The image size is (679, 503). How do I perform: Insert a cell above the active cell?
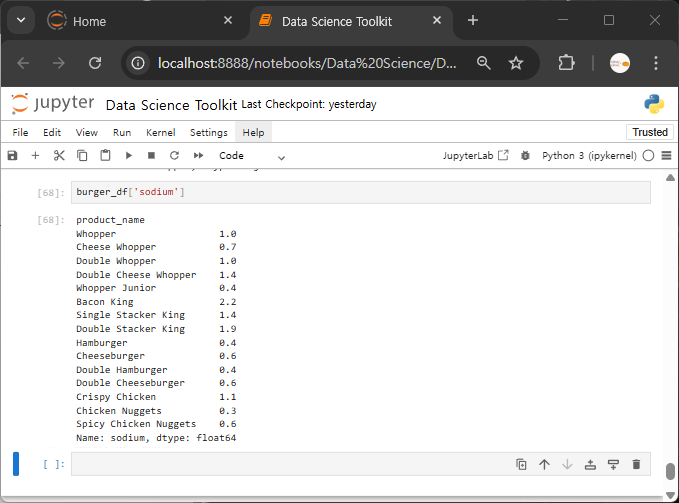(590, 464)
